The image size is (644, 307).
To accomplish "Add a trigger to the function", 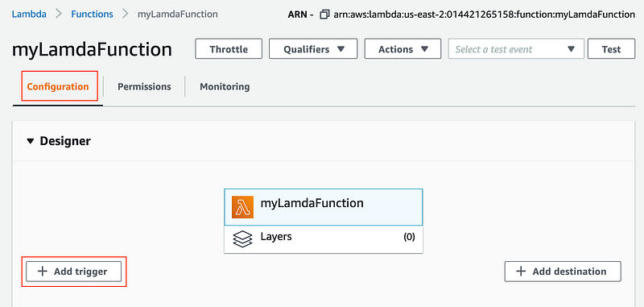I will tap(73, 272).
